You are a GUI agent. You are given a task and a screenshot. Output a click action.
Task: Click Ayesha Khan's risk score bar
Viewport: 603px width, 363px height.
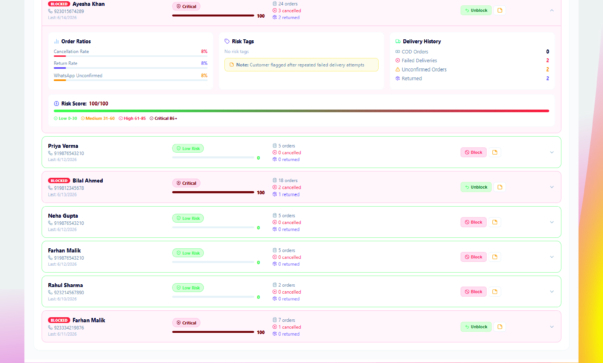pyautogui.click(x=213, y=16)
